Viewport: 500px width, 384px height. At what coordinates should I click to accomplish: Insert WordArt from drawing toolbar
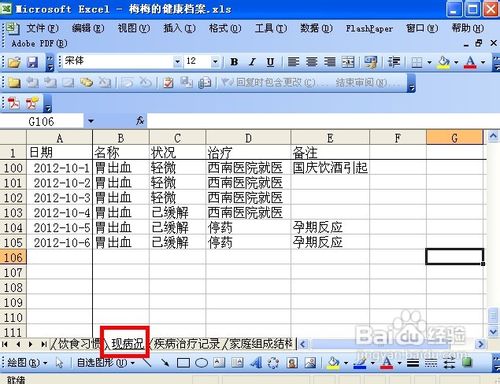255,363
